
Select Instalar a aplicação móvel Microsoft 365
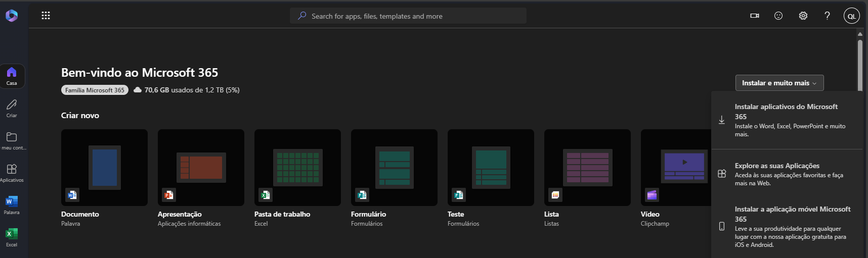coord(787,227)
